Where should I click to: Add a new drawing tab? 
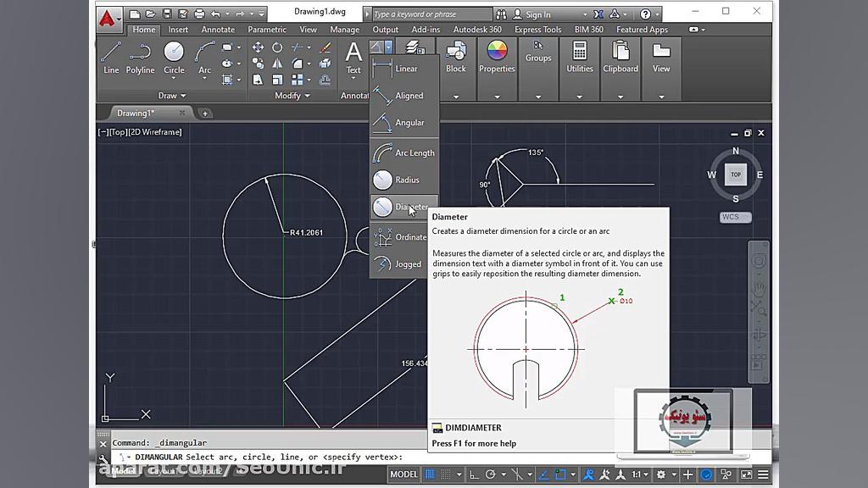click(x=205, y=114)
